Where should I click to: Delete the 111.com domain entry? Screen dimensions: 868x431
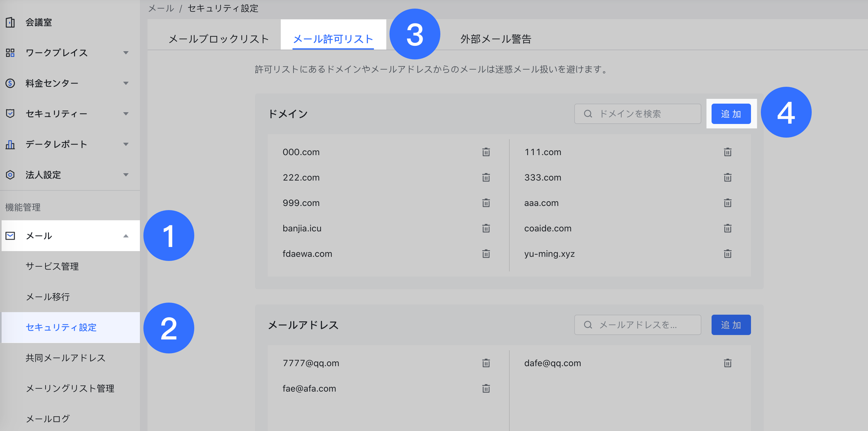point(727,152)
